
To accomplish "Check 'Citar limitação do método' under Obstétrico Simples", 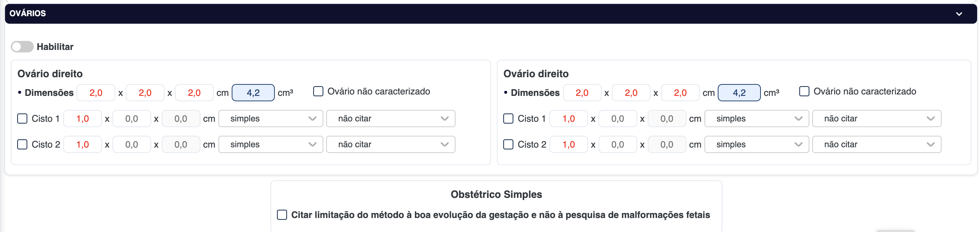I will [x=282, y=215].
